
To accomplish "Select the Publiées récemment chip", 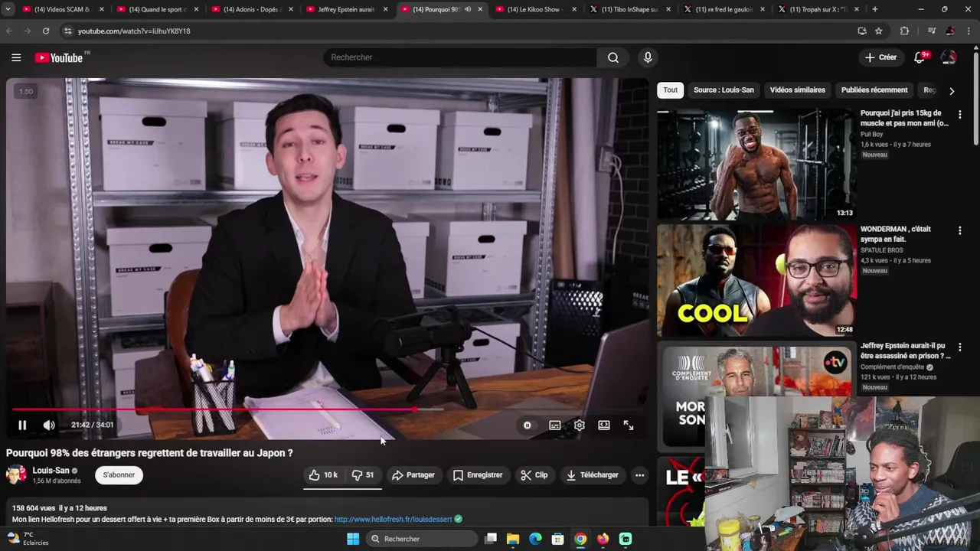I will coord(874,90).
